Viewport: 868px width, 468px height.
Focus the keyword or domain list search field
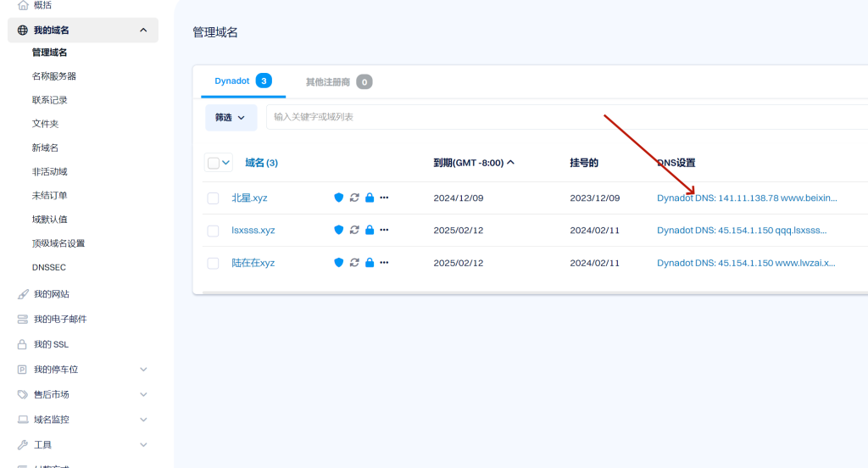[567, 117]
